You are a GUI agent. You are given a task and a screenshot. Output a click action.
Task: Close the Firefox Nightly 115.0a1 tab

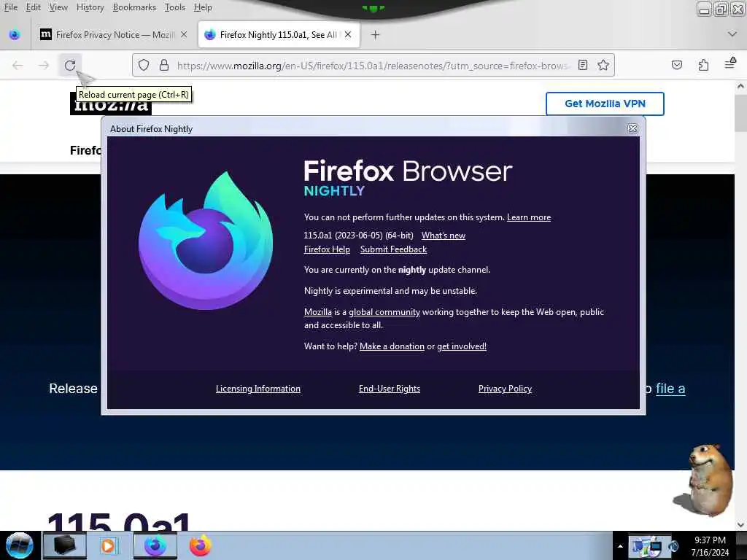[348, 34]
